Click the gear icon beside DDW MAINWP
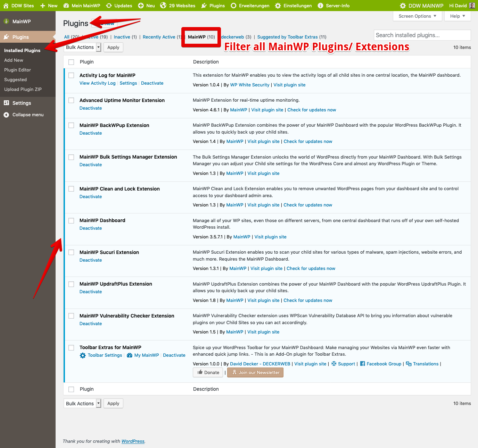Image resolution: width=478 pixels, height=448 pixels. coord(403,6)
